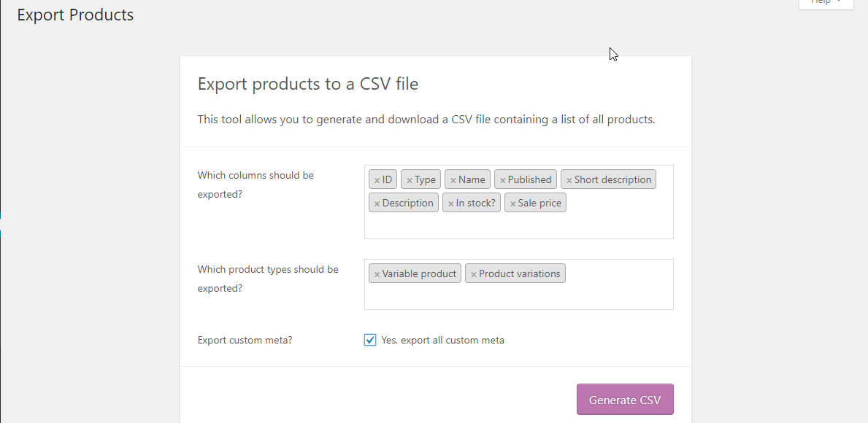Remove the ID column tag
The height and width of the screenshot is (423, 868).
[x=377, y=180]
